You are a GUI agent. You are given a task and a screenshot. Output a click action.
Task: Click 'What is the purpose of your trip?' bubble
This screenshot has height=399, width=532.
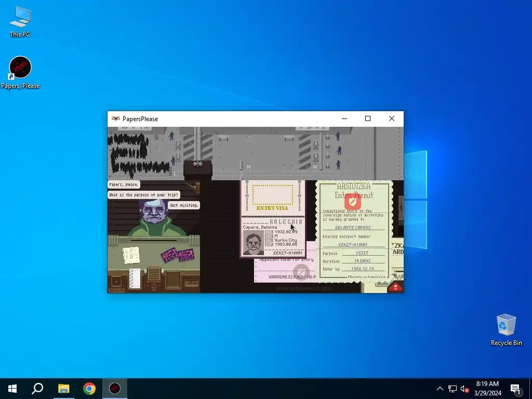[x=143, y=195]
